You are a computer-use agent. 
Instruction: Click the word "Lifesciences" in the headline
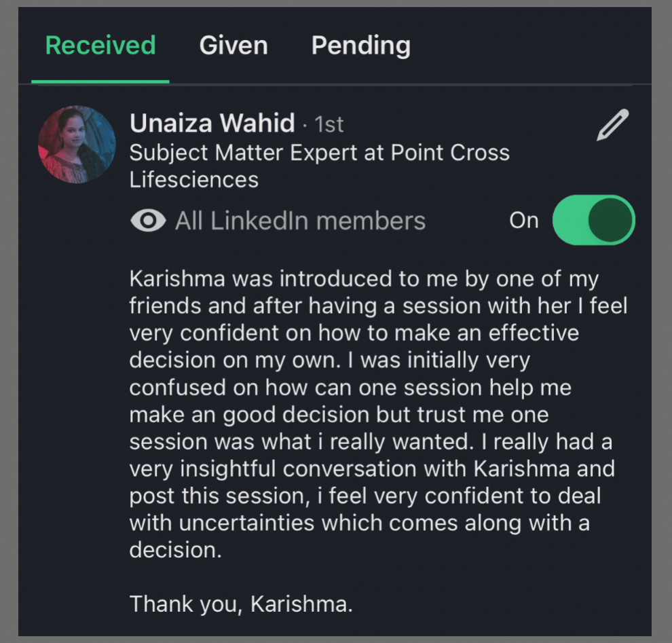193,179
